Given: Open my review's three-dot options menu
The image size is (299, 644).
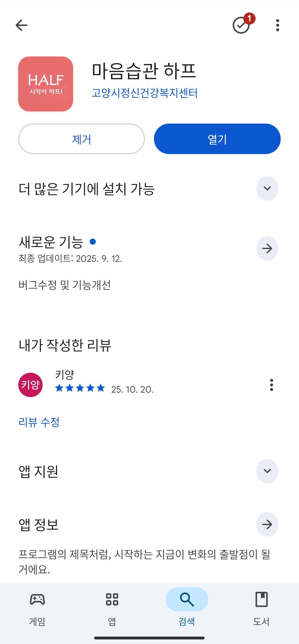Looking at the screenshot, I should tap(271, 385).
